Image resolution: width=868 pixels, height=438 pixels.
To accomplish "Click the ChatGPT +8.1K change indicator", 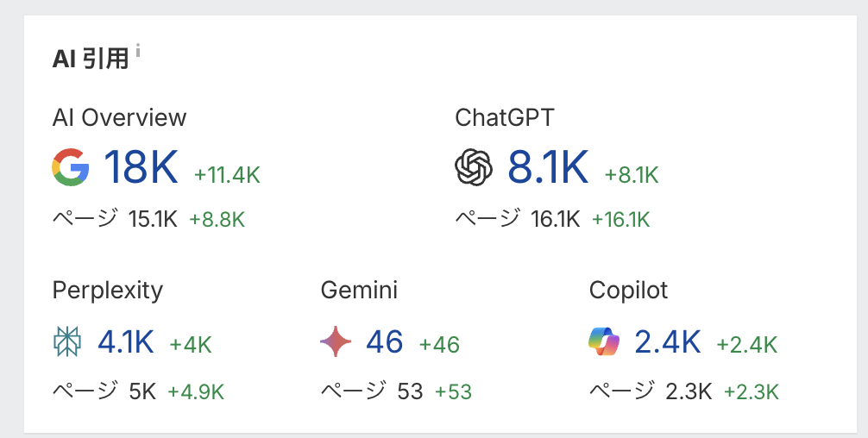I will click(632, 175).
